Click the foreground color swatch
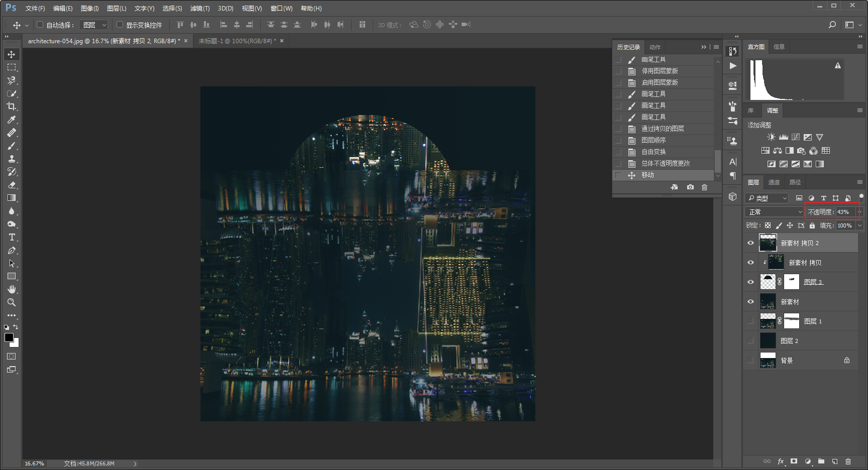The height and width of the screenshot is (470, 868). point(9,337)
